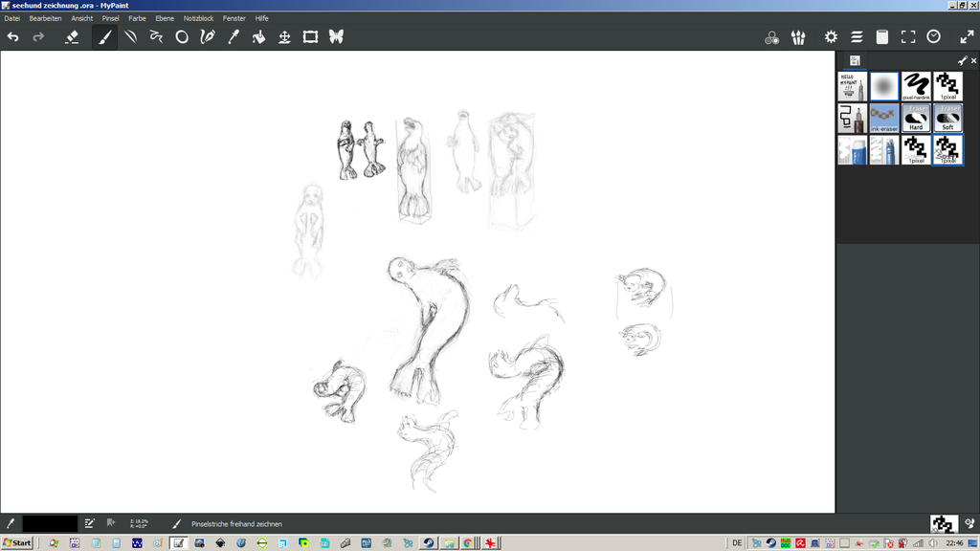980x551 pixels.
Task: Open the Pinsel menu
Action: click(110, 18)
